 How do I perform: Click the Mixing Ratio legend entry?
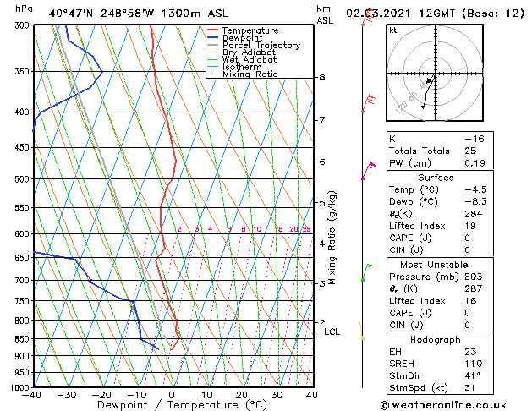tap(243, 74)
